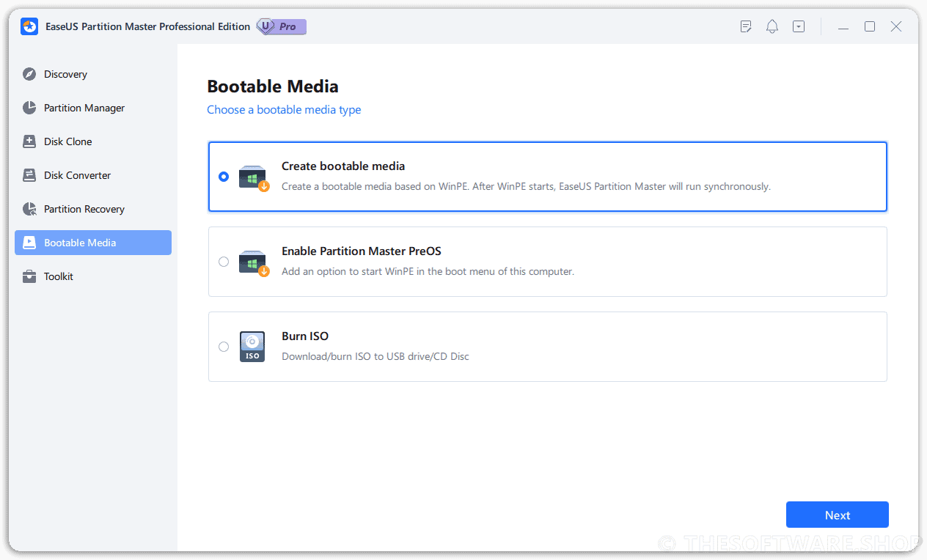Click the Toolkit briefcase icon
The height and width of the screenshot is (560, 927).
(x=29, y=276)
